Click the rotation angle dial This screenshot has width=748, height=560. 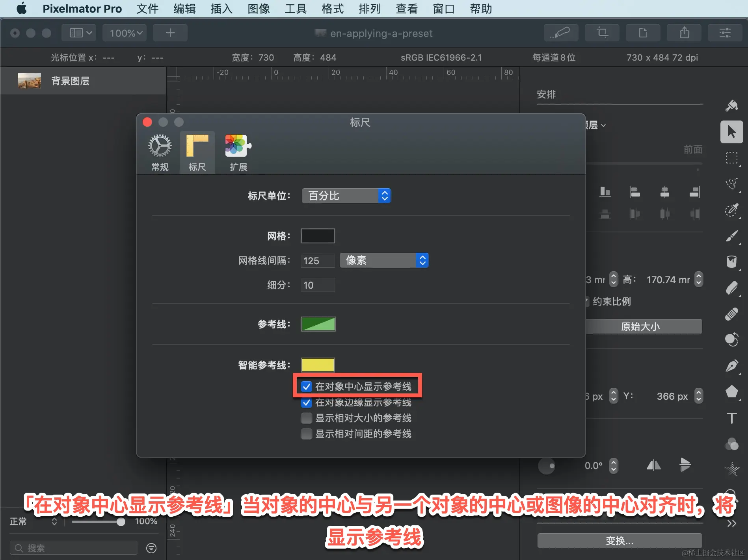point(546,466)
